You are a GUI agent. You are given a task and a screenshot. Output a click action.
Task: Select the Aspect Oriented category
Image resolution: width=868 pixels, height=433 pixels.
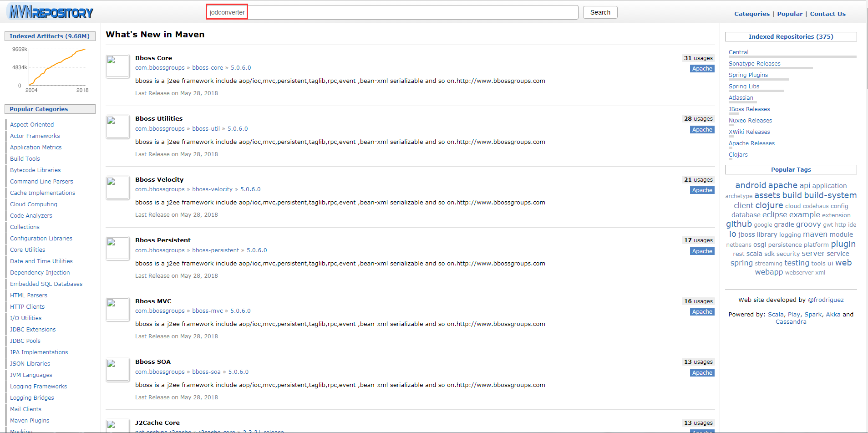32,124
